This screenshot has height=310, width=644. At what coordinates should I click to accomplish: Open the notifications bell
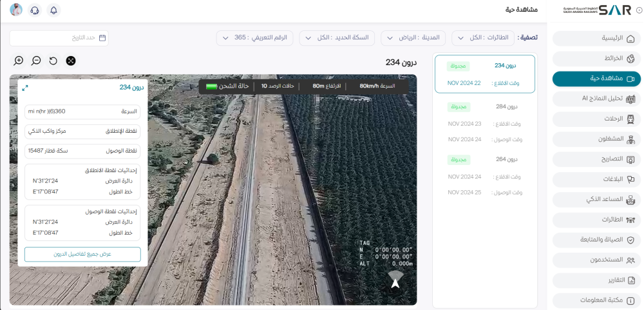(53, 10)
